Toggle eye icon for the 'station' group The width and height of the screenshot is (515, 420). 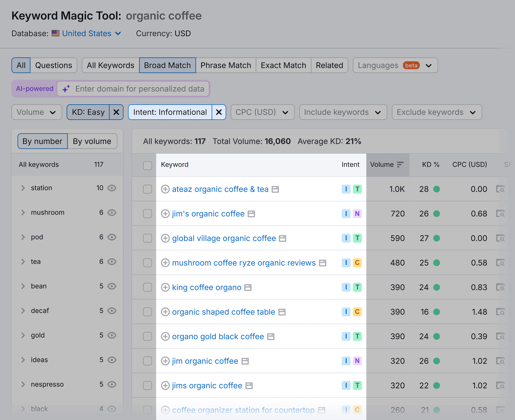pyautogui.click(x=112, y=188)
